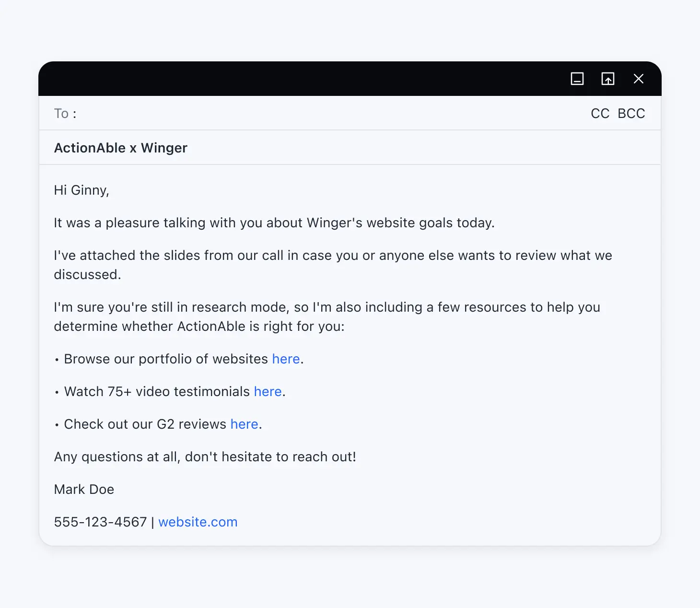700x608 pixels.
Task: Place cursor on the Mark Doe signature
Action: coord(84,490)
